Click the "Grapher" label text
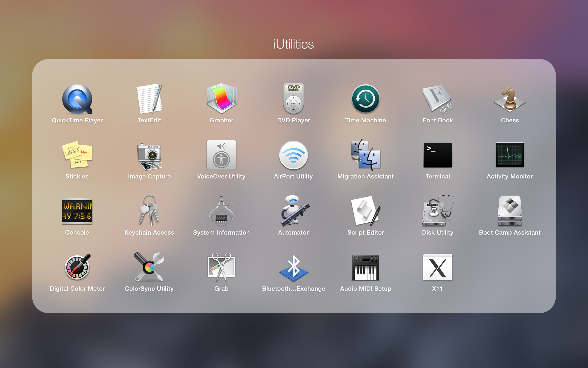Image resolution: width=588 pixels, height=368 pixels. pyautogui.click(x=221, y=120)
